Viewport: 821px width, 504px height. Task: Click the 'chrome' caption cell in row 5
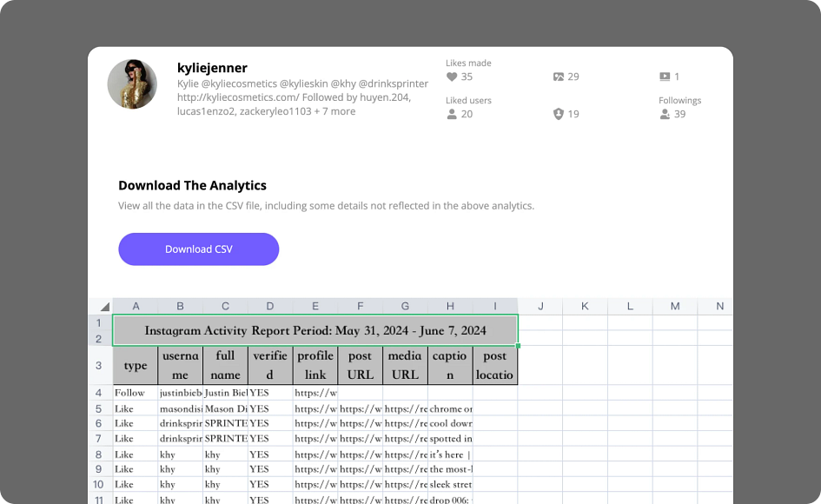coord(450,408)
